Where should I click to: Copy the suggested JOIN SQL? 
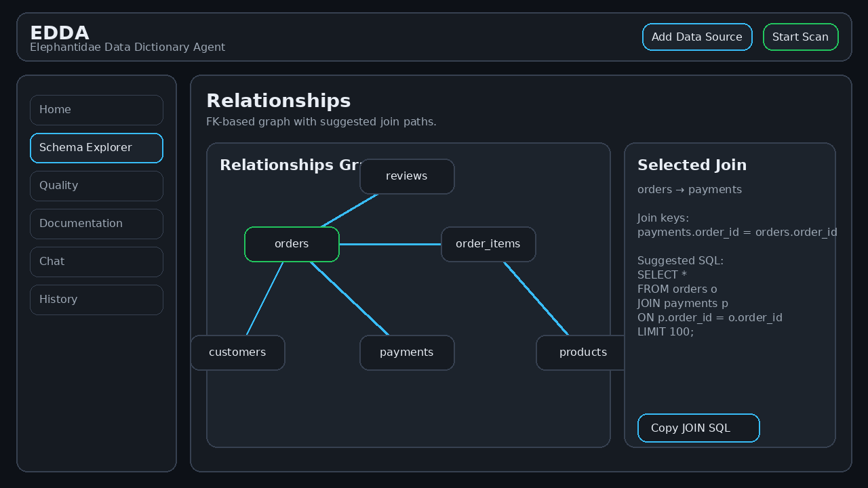(x=698, y=428)
